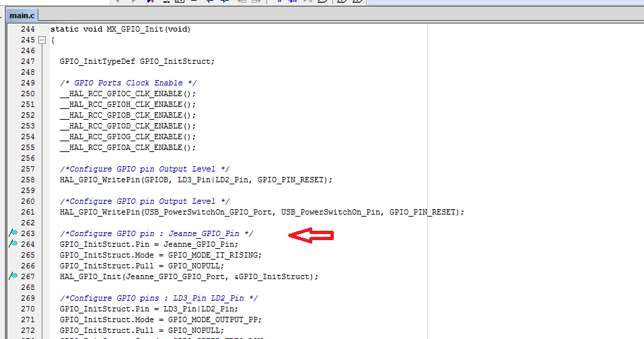
Task: Click the USB_PowerSwitchOn WritePin line
Action: coord(262,212)
